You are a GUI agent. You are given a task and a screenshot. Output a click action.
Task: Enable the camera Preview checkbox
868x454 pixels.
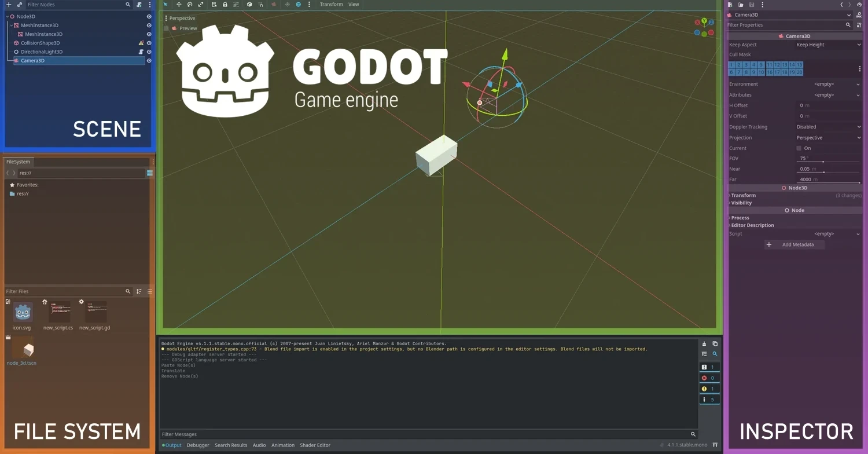coord(167,28)
